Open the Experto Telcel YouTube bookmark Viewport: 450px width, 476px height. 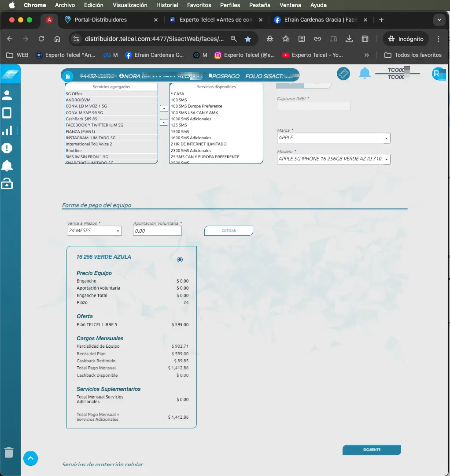[x=312, y=55]
